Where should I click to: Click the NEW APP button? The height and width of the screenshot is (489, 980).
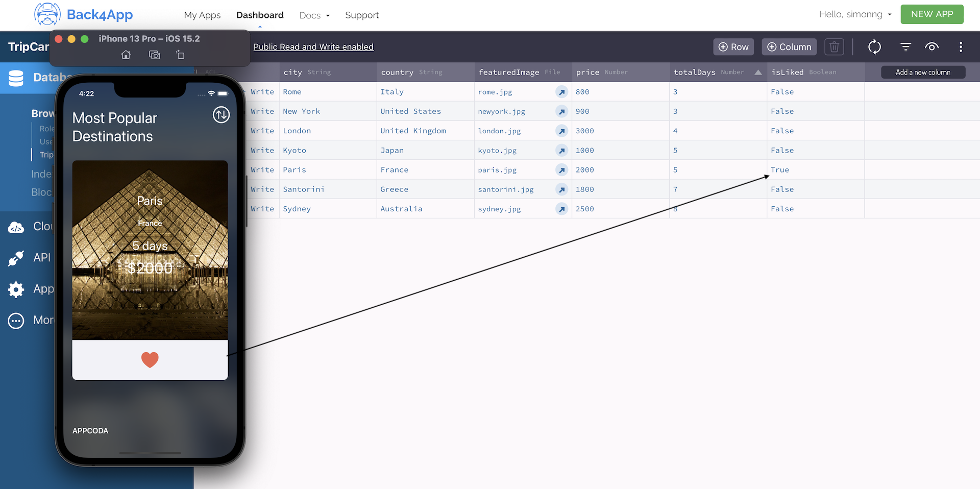932,14
